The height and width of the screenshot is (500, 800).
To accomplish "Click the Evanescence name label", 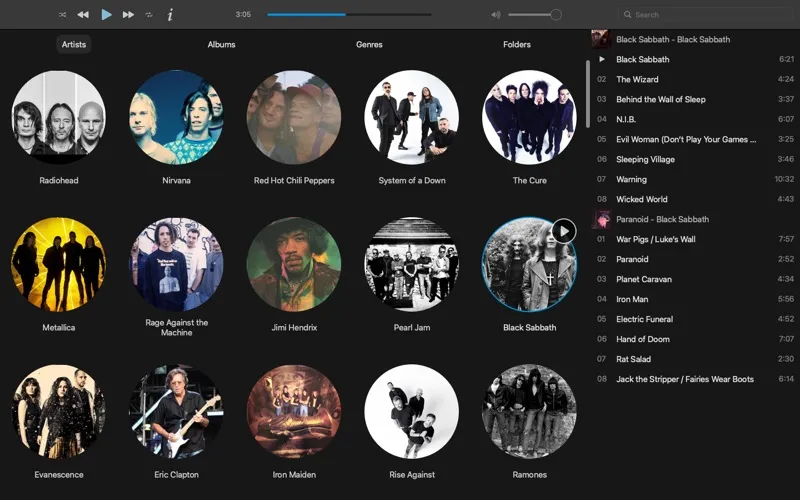I will click(x=59, y=474).
